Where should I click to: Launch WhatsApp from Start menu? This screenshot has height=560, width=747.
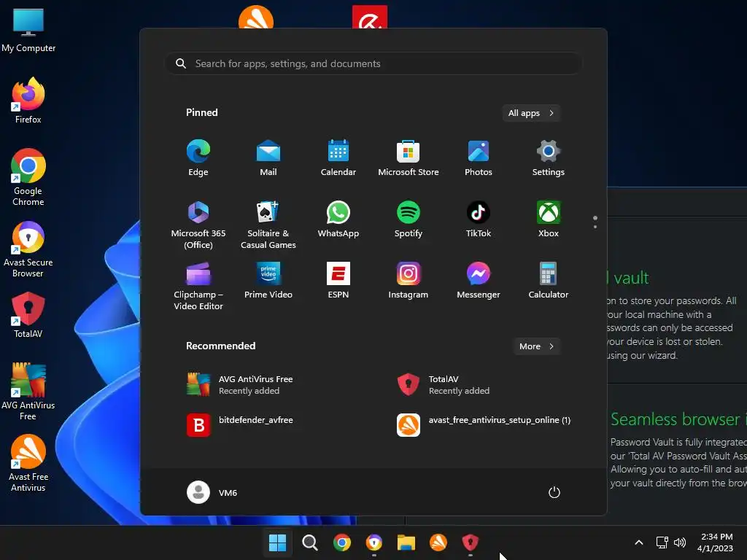pyautogui.click(x=338, y=219)
